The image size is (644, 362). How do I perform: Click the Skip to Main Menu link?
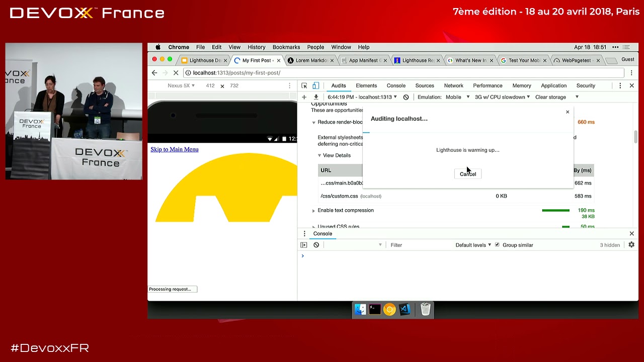(x=175, y=149)
